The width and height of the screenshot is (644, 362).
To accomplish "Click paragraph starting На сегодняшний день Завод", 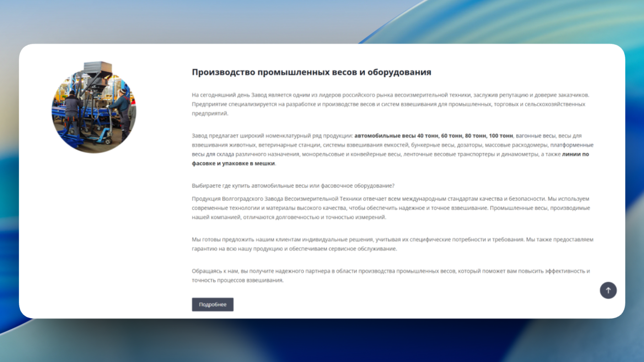I will tap(391, 104).
